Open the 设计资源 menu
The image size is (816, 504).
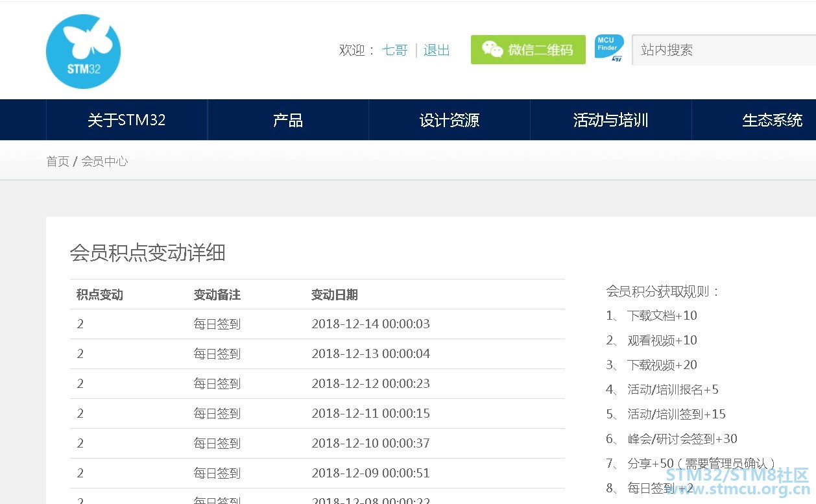coord(450,120)
